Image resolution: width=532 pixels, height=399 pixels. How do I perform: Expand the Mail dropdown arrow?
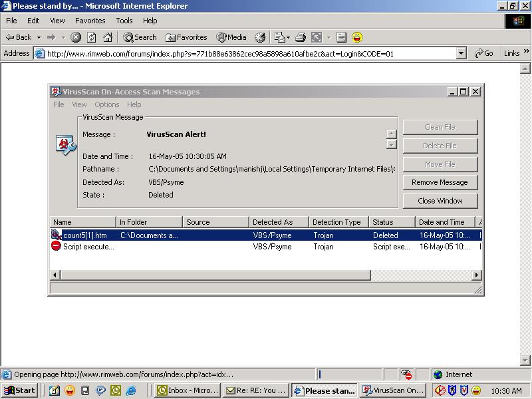pyautogui.click(x=289, y=37)
